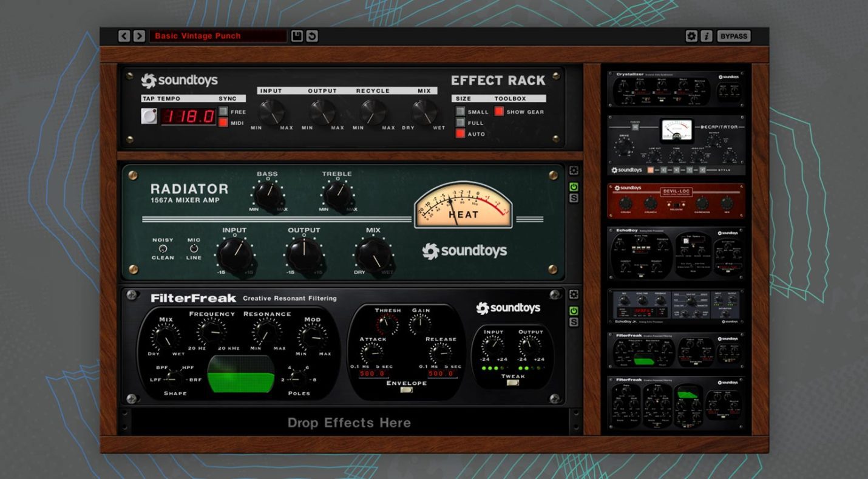Bypass the entire Effect Rack
Image resolution: width=868 pixels, height=479 pixels.
click(x=734, y=35)
